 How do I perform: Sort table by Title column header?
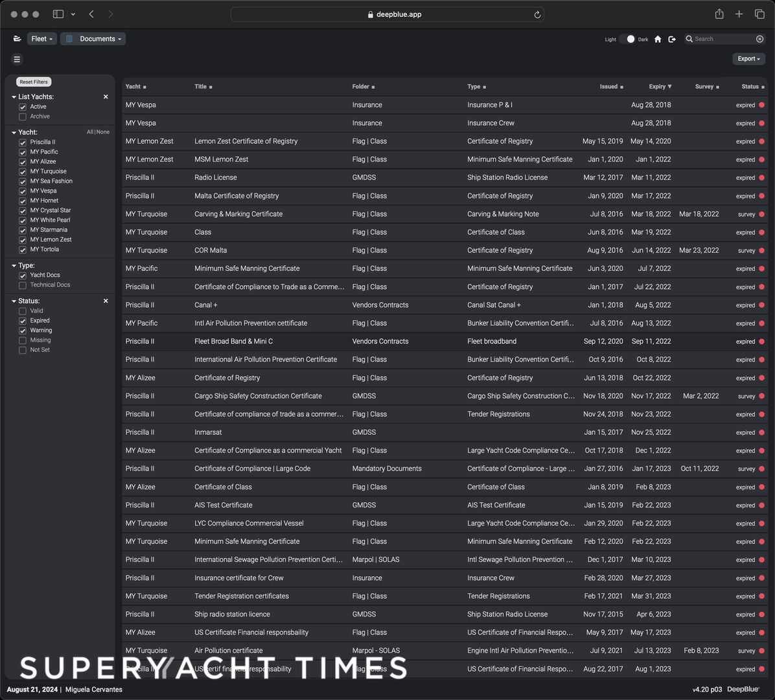pyautogui.click(x=200, y=86)
